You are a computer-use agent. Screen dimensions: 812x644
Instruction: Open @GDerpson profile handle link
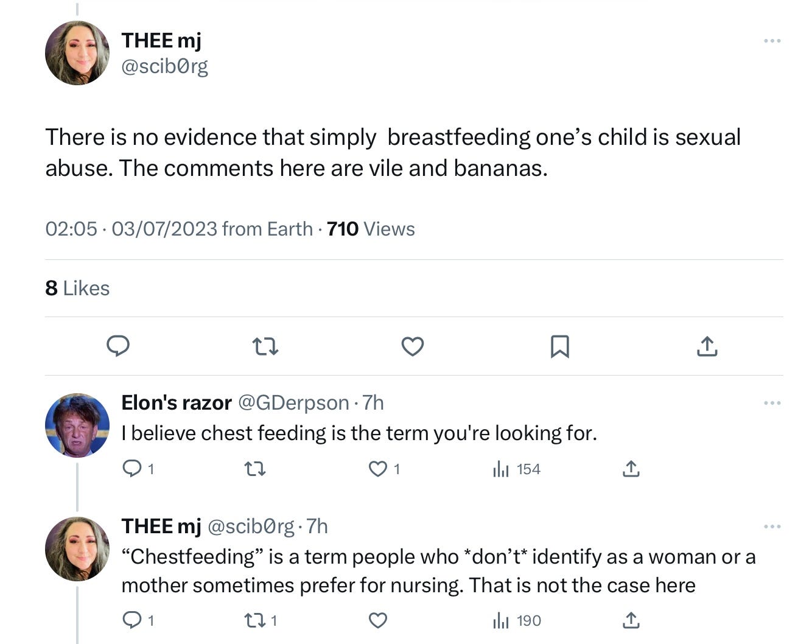point(293,403)
